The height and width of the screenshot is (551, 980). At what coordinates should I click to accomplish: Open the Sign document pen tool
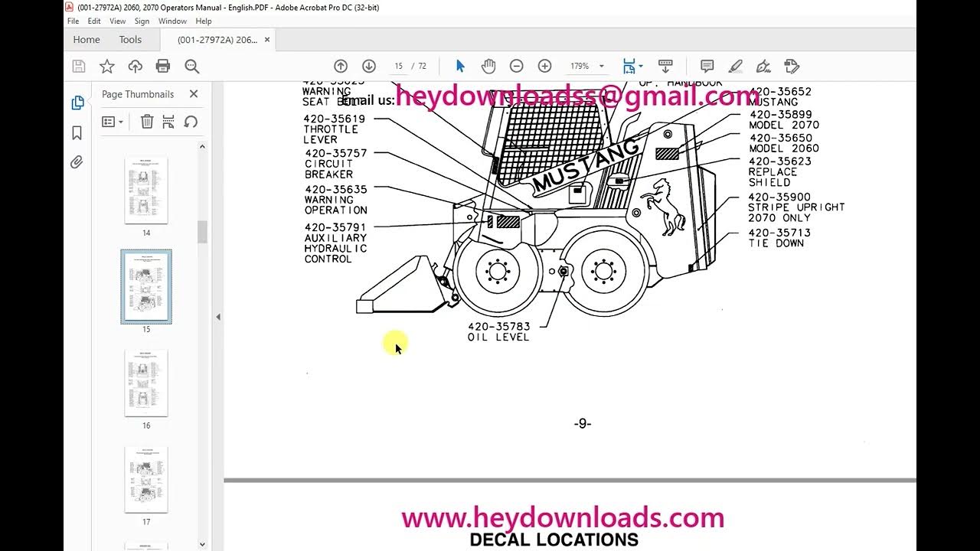(763, 67)
